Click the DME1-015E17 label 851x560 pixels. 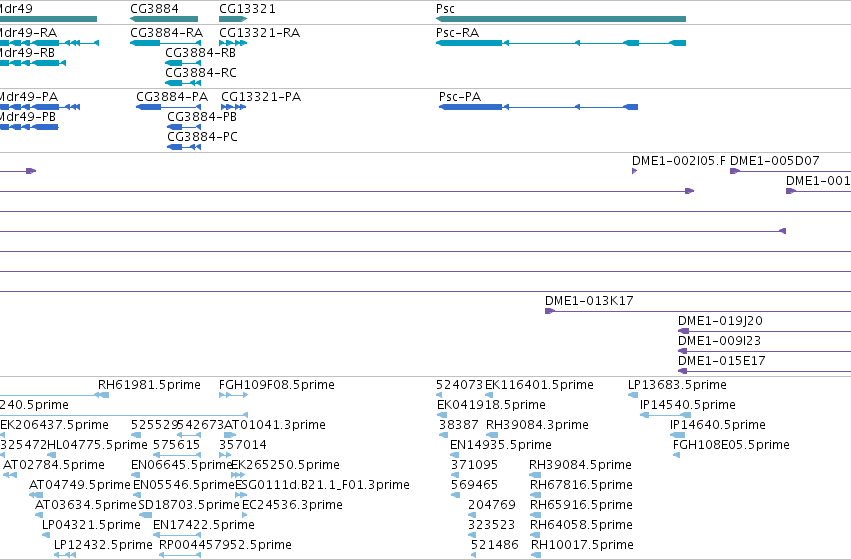tap(721, 361)
